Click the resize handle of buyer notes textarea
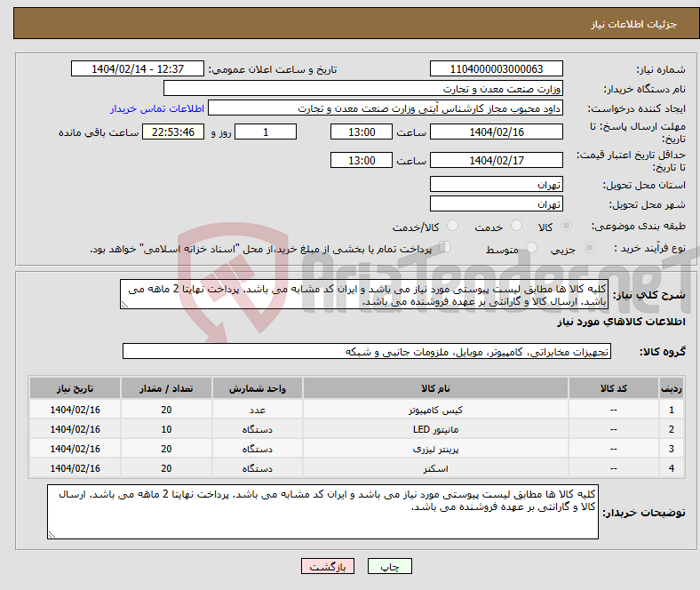This screenshot has width=700, height=590. pos(52,534)
